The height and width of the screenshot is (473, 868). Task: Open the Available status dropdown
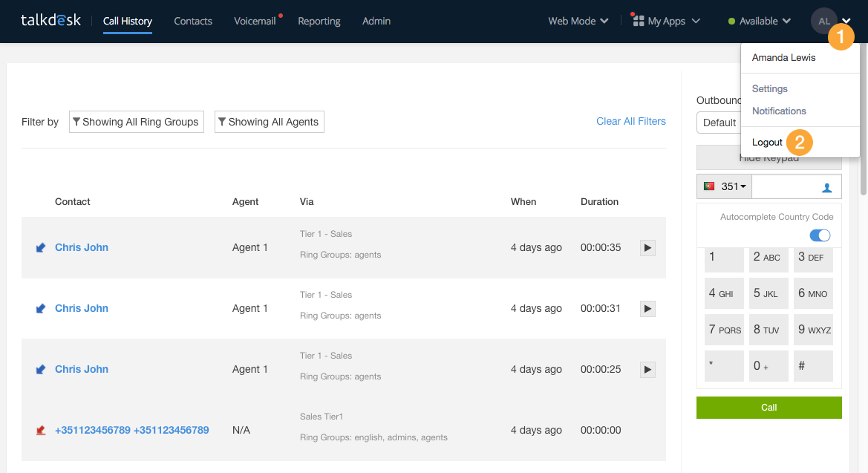click(759, 21)
